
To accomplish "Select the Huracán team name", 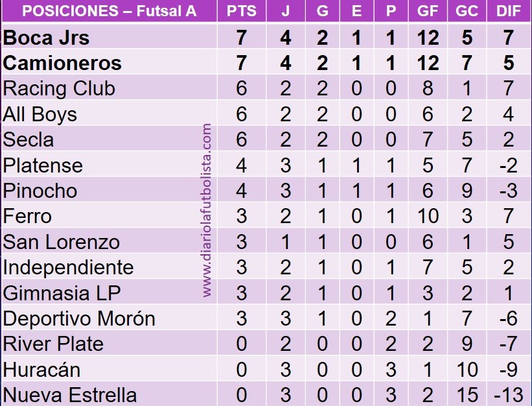I will (41, 370).
